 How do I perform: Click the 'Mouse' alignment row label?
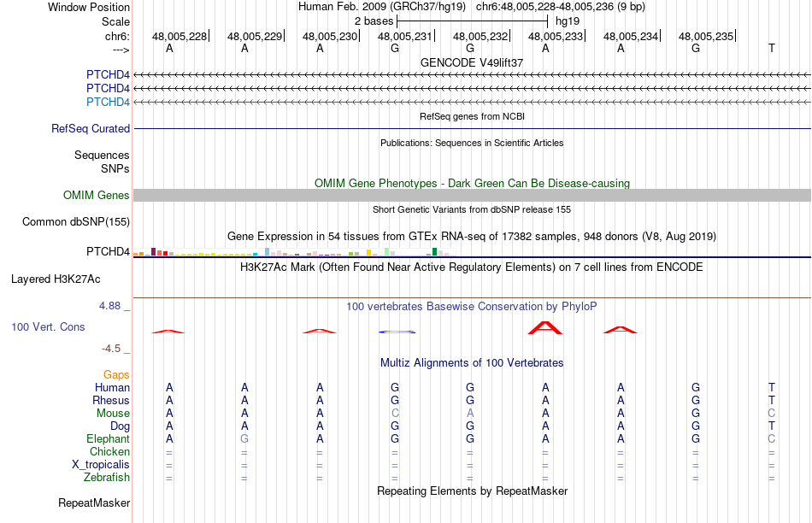coord(113,414)
